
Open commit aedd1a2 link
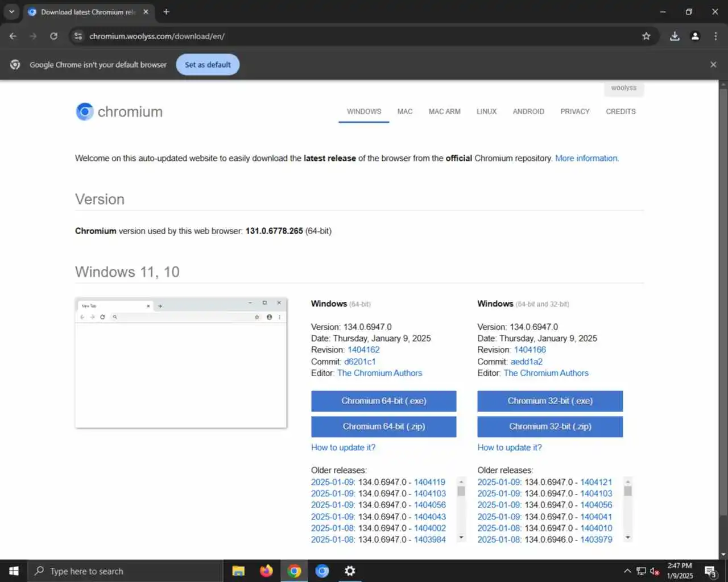(x=527, y=361)
